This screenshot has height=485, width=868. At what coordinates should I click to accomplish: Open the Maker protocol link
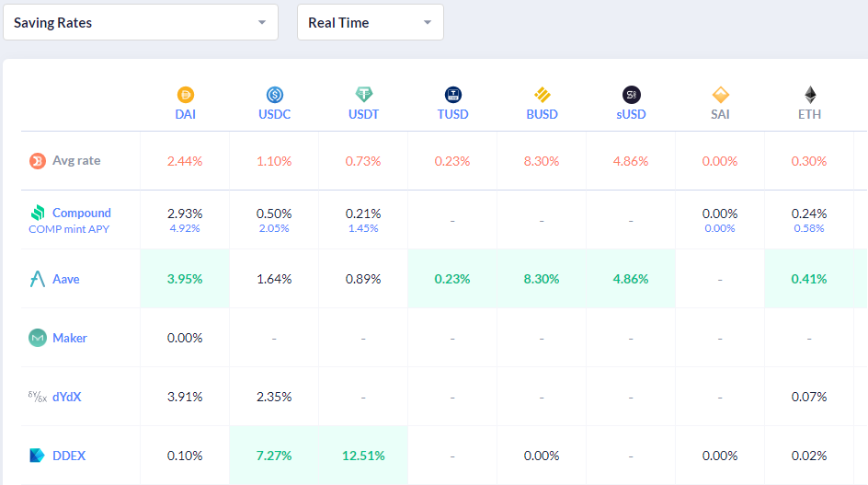click(x=70, y=338)
